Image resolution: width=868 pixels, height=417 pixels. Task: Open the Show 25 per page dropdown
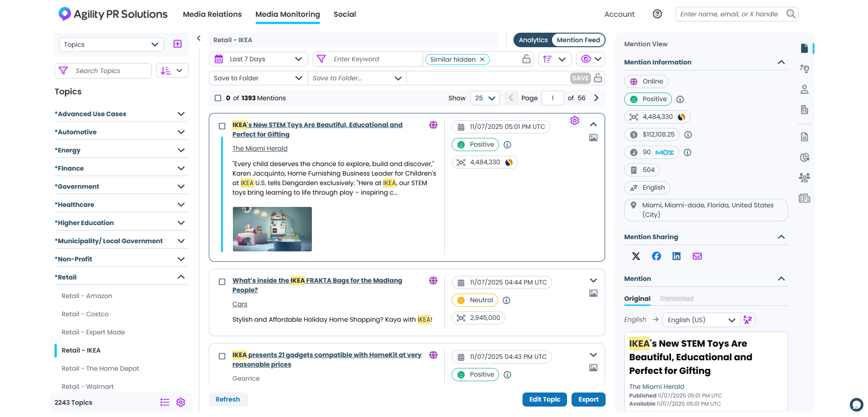click(485, 98)
